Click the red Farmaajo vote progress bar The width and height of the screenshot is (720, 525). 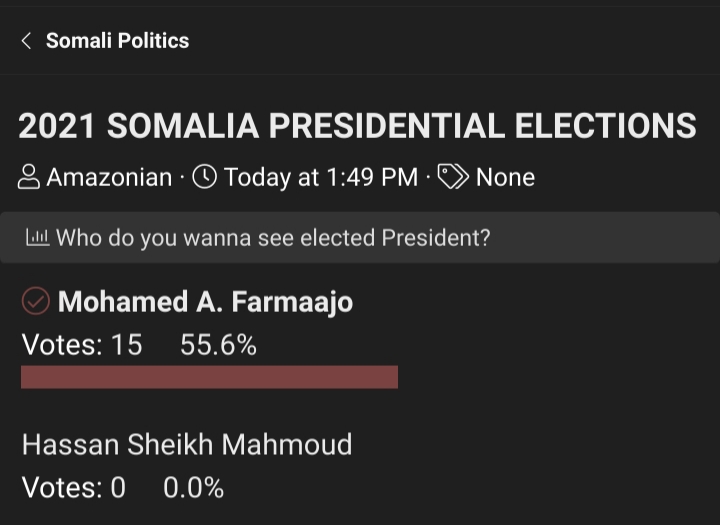209,377
